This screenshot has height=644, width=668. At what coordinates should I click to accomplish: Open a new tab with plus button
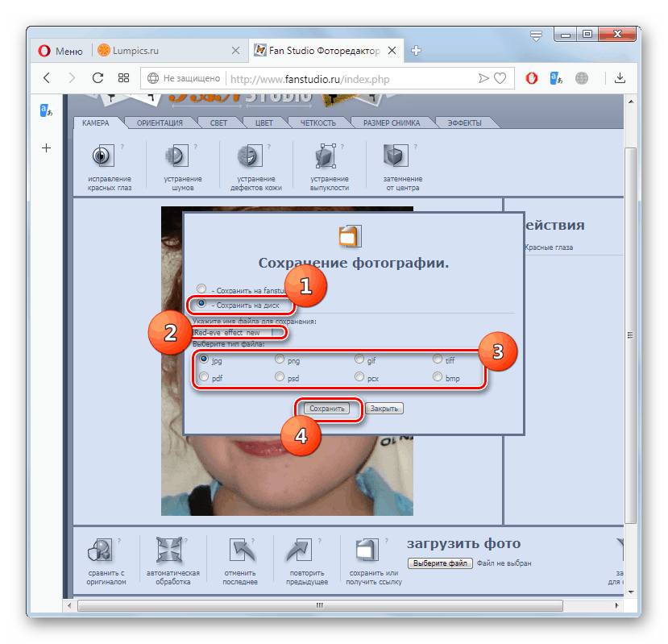(x=417, y=50)
